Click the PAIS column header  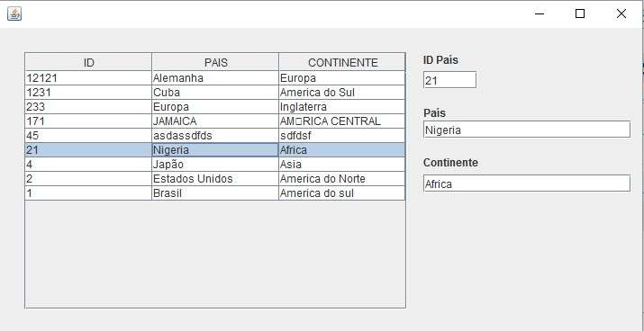click(215, 62)
